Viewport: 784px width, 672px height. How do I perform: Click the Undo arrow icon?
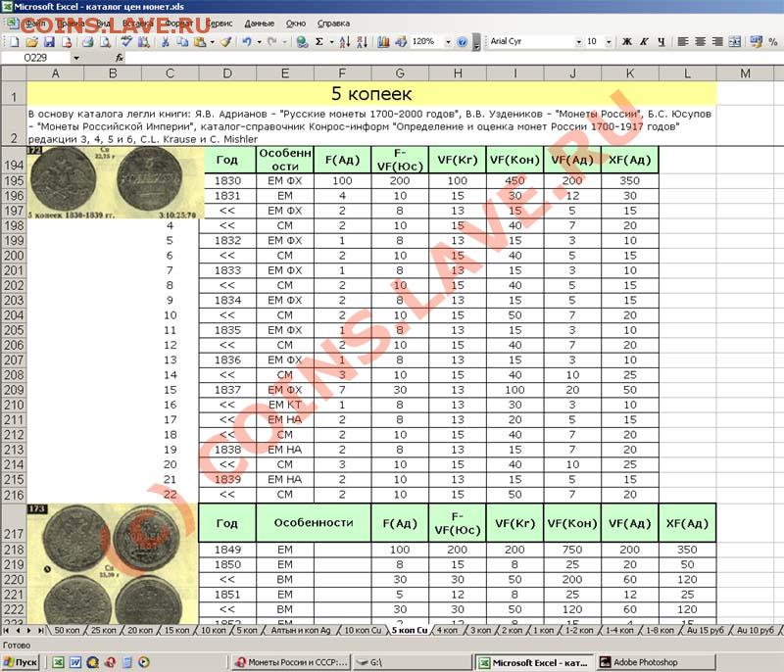click(x=247, y=42)
